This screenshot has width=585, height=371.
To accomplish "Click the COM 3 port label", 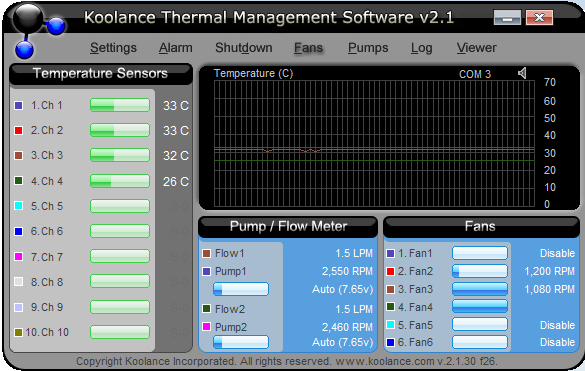I will pos(475,74).
